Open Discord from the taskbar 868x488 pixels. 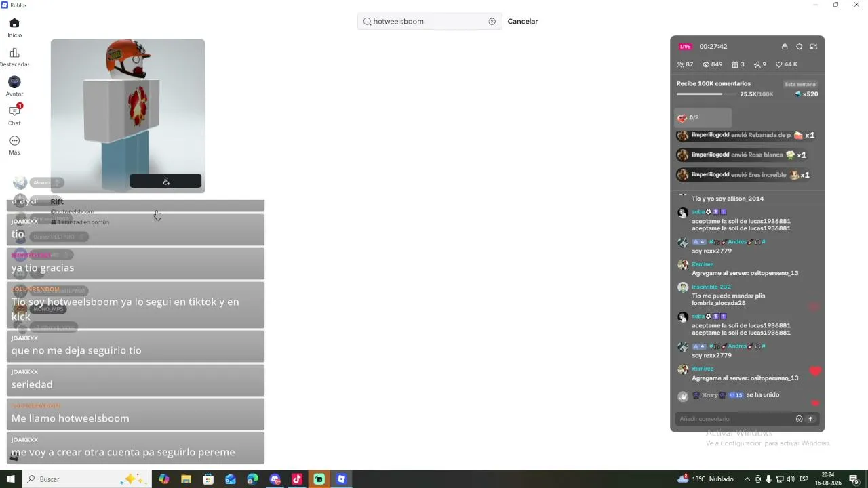click(x=275, y=479)
